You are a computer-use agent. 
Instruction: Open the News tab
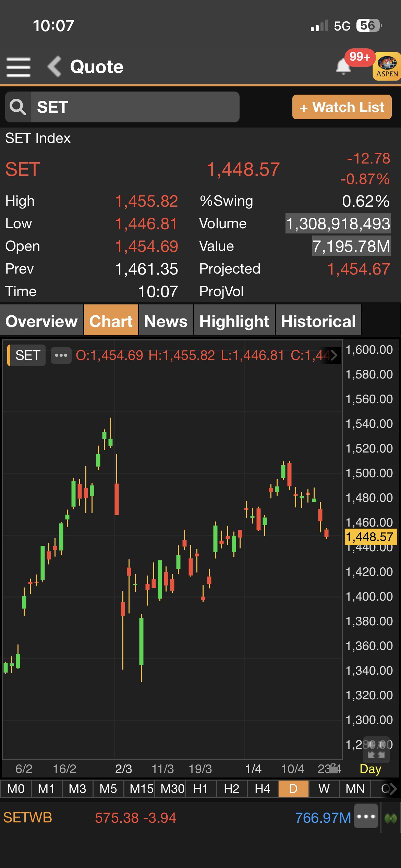tap(166, 321)
